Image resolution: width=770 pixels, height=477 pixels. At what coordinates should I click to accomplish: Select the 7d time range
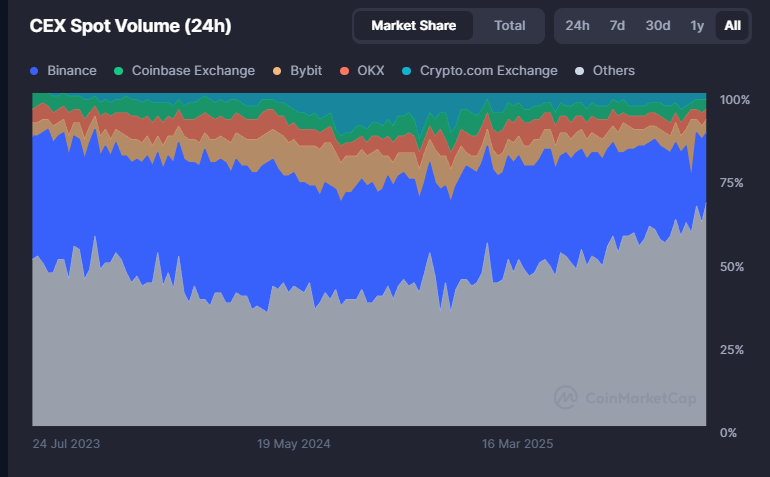click(617, 26)
